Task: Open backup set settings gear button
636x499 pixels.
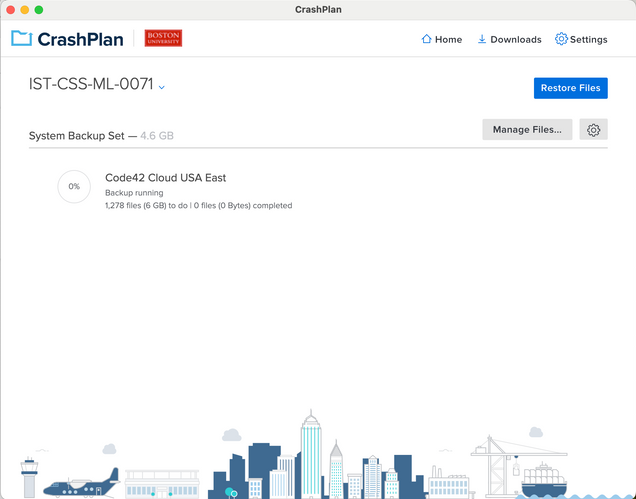Action: [x=593, y=130]
